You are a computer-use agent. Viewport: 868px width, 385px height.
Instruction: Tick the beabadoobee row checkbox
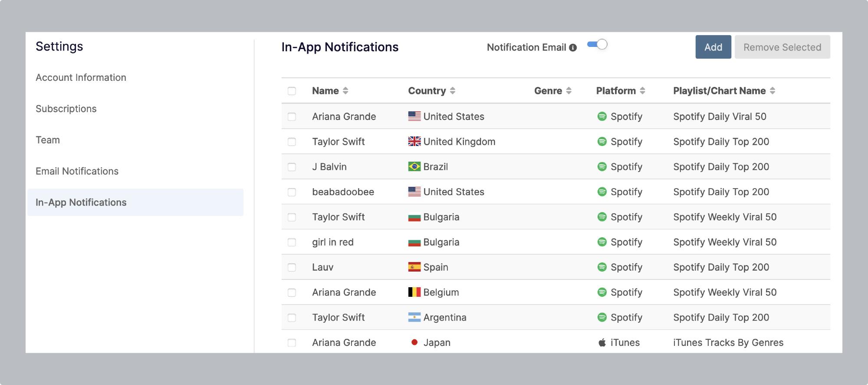pyautogui.click(x=292, y=192)
